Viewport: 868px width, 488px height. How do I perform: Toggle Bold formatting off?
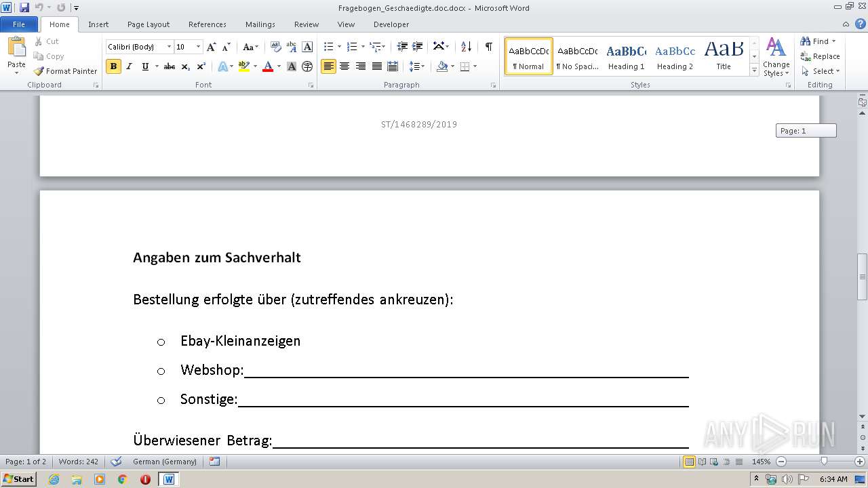point(113,66)
